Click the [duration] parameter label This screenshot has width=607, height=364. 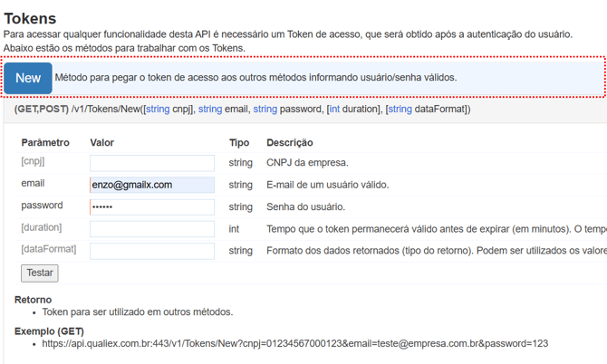(42, 227)
